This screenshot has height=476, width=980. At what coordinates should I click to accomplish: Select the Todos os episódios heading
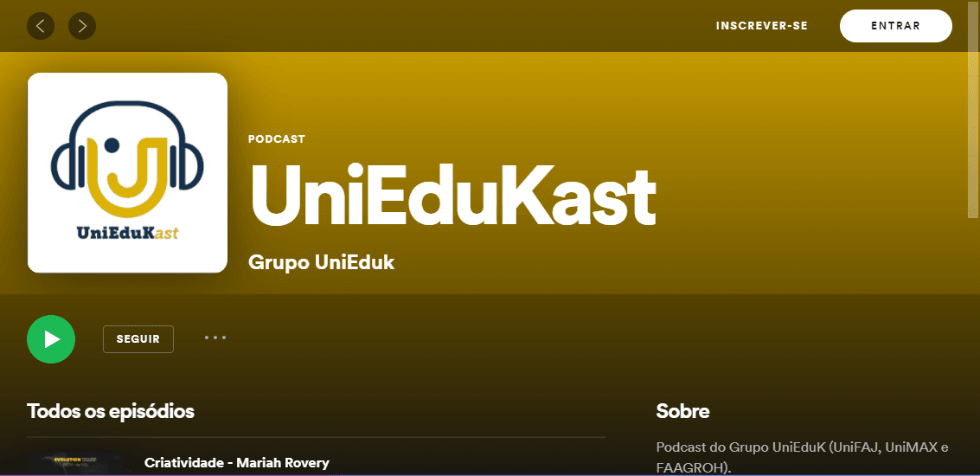pos(111,411)
